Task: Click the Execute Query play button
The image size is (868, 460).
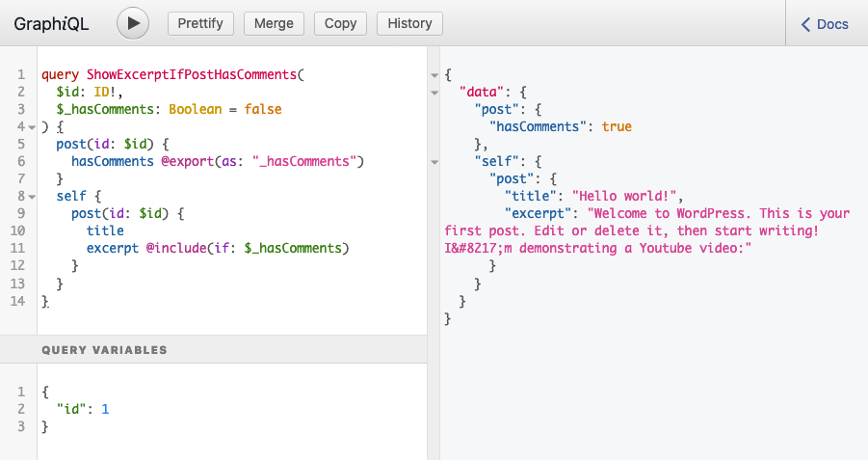Action: [x=133, y=23]
